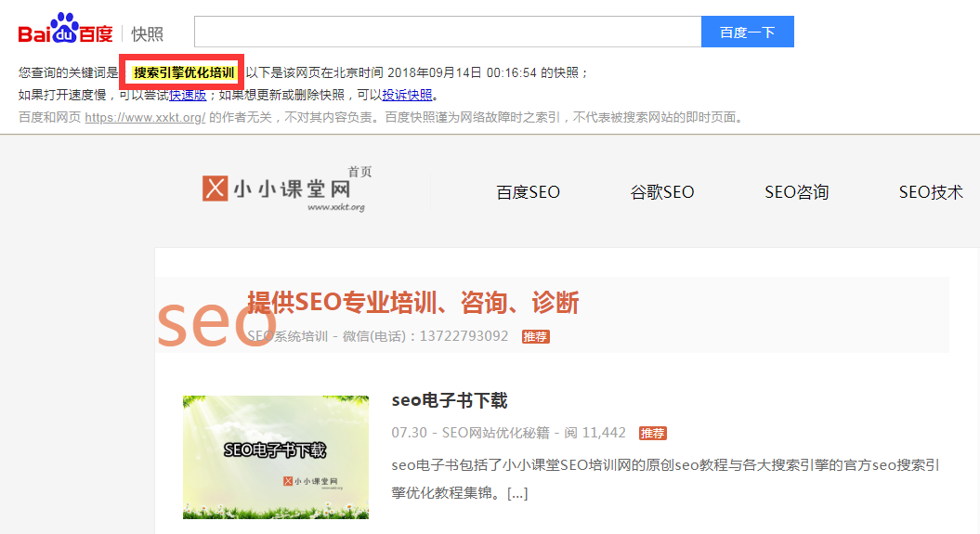Focus the Baidu search input box
The height and width of the screenshot is (534, 980).
click(448, 32)
